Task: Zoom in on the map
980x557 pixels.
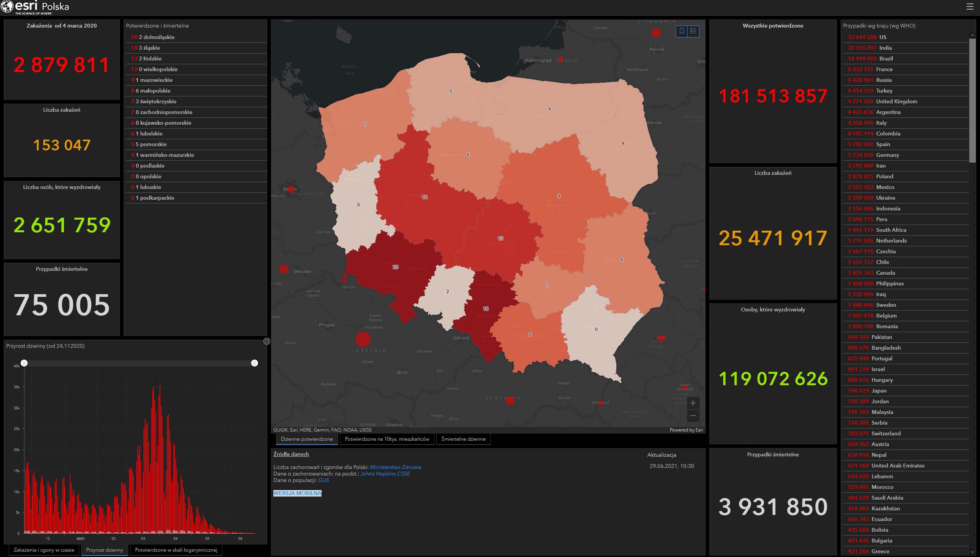Action: click(x=693, y=403)
